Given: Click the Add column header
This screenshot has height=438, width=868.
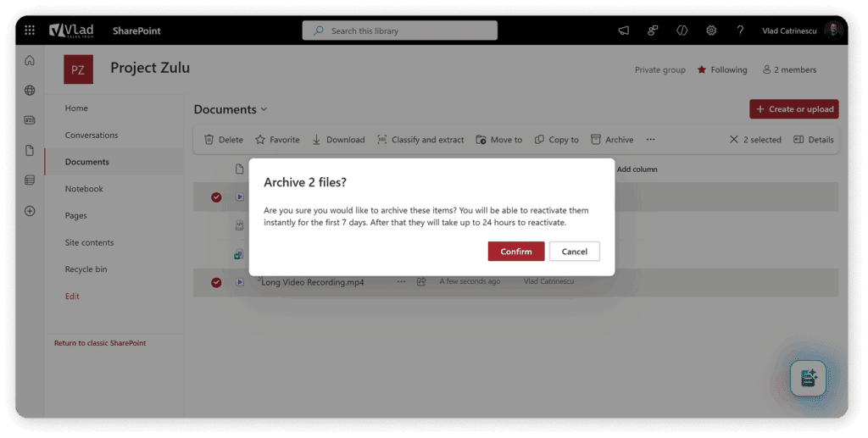Looking at the screenshot, I should 637,169.
